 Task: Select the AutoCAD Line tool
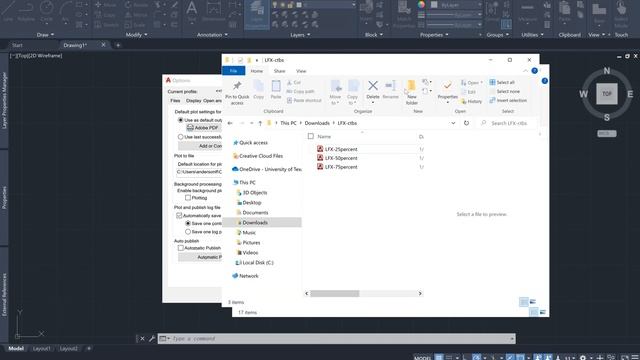pyautogui.click(x=8, y=11)
